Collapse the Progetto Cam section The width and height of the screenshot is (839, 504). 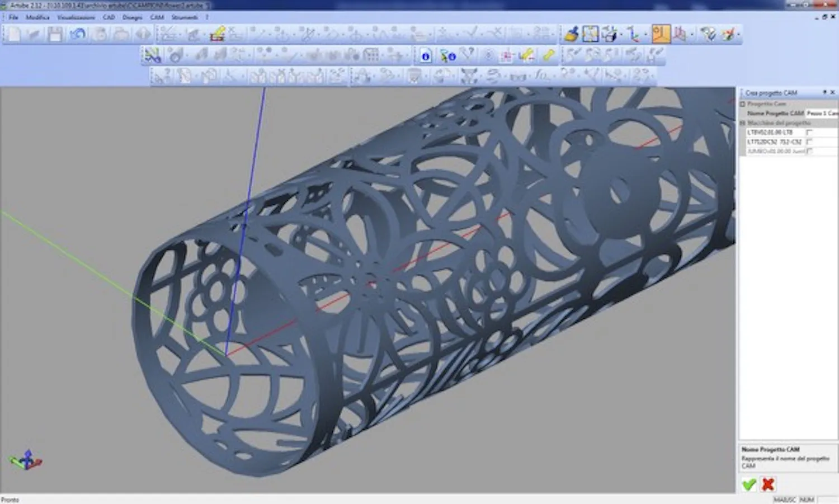[x=743, y=104]
